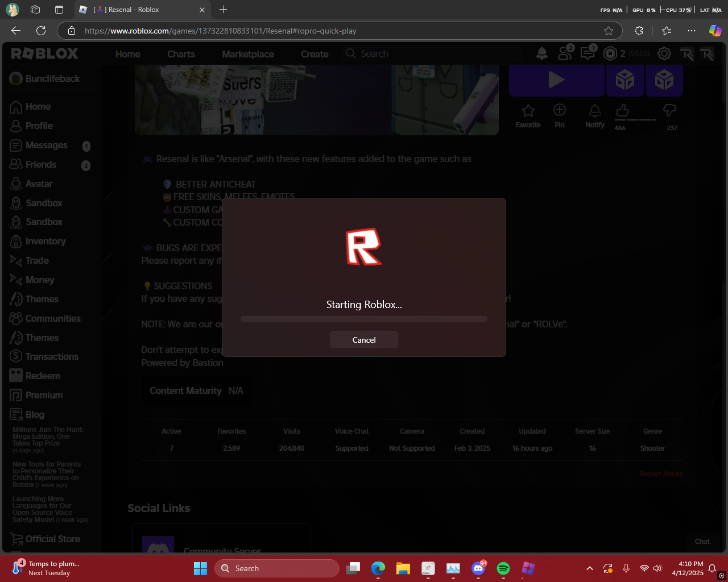Open the Roblox settings gear
Viewport: 728px width, 582px height.
(x=664, y=53)
